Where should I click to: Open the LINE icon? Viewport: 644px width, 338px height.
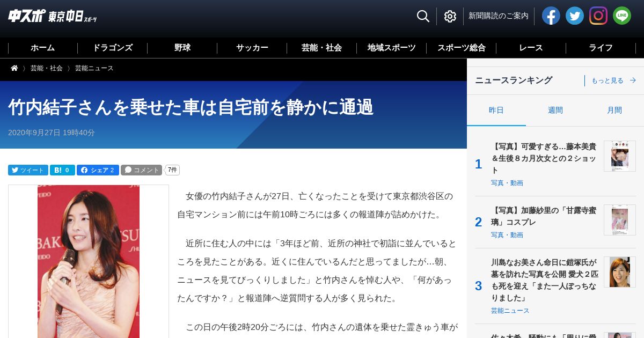tap(622, 16)
